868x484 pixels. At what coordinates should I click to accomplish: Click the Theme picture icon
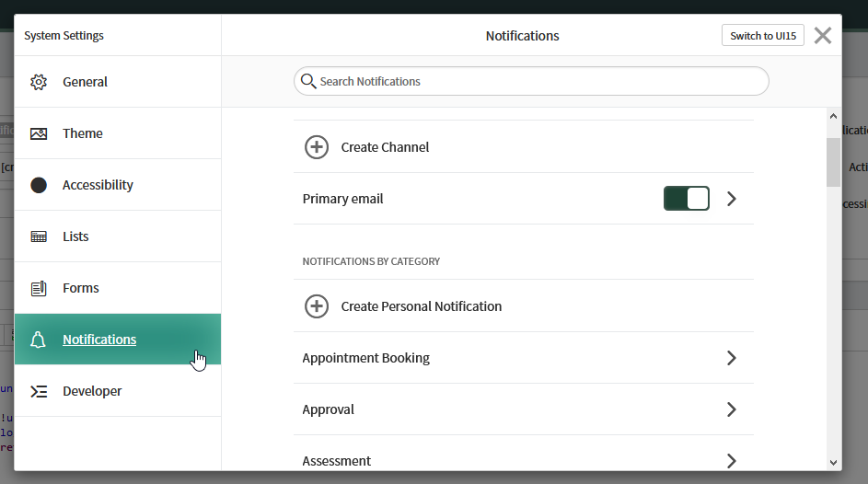[x=38, y=133]
